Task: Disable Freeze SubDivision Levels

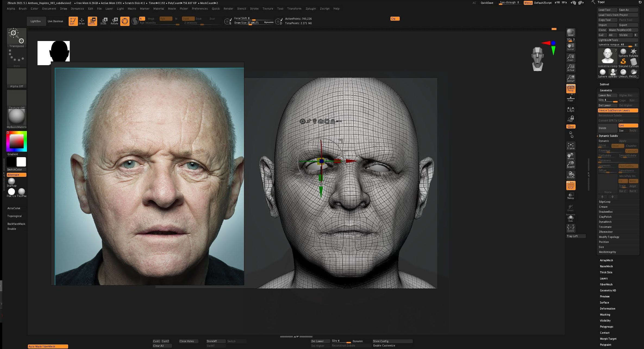Action: pyautogui.click(x=618, y=110)
